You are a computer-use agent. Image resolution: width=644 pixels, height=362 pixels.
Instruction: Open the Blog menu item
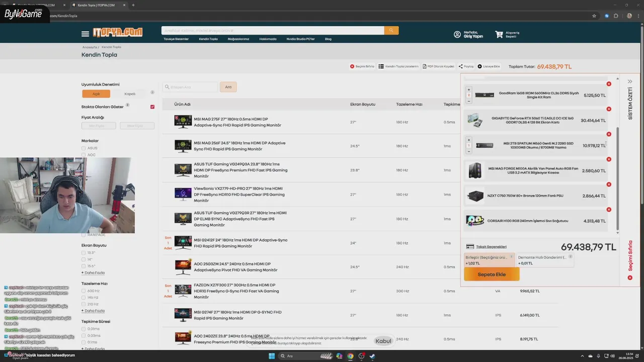coord(328,39)
